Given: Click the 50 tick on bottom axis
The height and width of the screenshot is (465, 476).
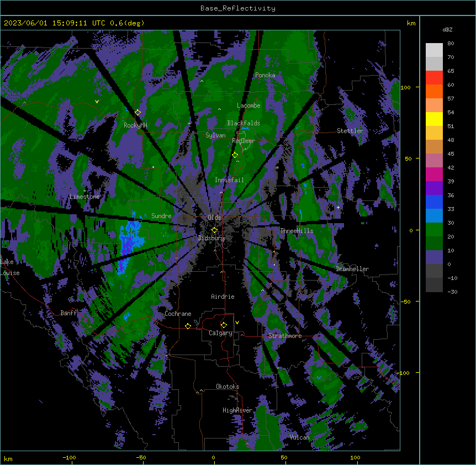Looking at the screenshot, I should click(x=284, y=457).
